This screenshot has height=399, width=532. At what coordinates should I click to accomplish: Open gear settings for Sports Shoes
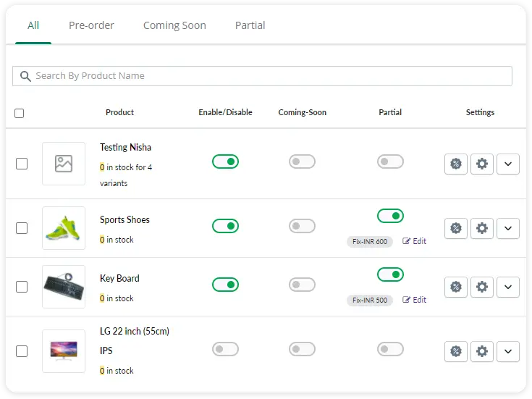click(x=482, y=229)
